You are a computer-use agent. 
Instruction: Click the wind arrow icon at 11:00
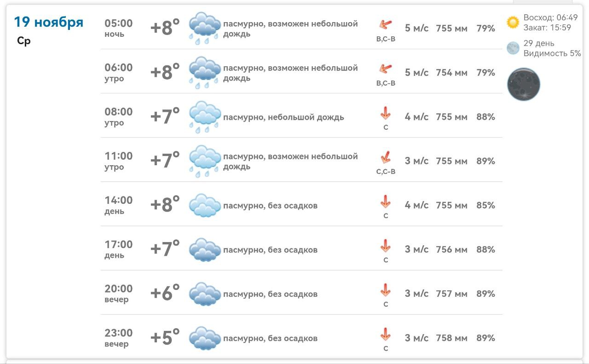click(x=386, y=157)
